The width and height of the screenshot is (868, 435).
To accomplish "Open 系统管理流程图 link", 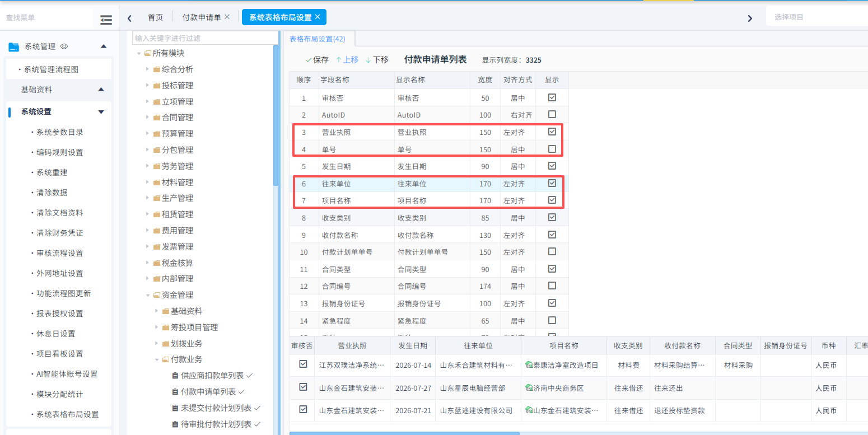I will 51,69.
